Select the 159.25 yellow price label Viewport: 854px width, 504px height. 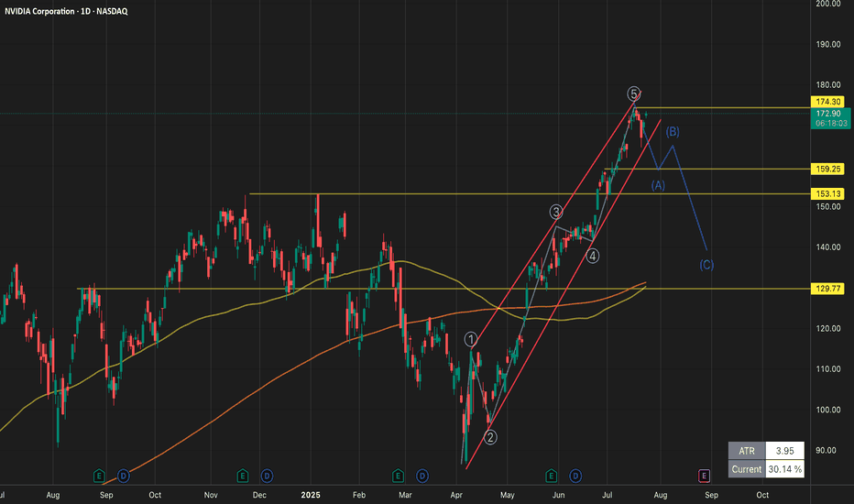[827, 169]
